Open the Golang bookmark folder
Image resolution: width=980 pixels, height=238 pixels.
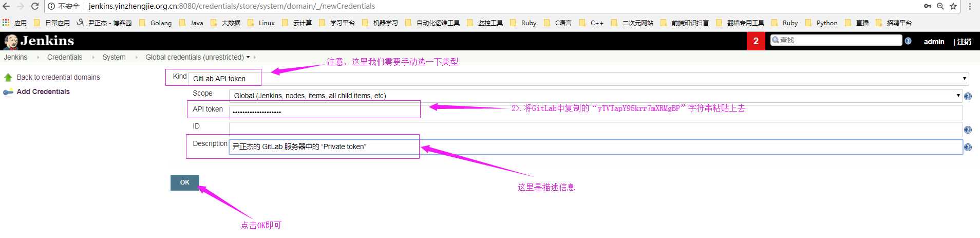pyautogui.click(x=156, y=23)
